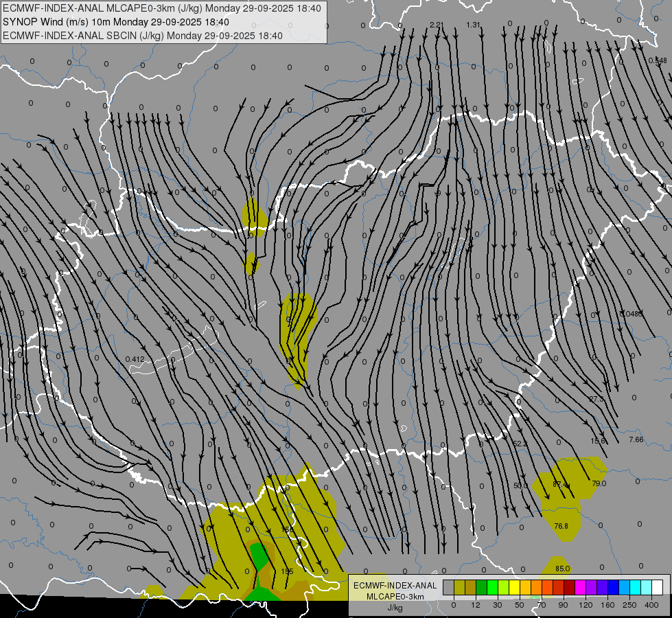Click the map value 2.21
This screenshot has width=672, height=618.
click(x=436, y=25)
